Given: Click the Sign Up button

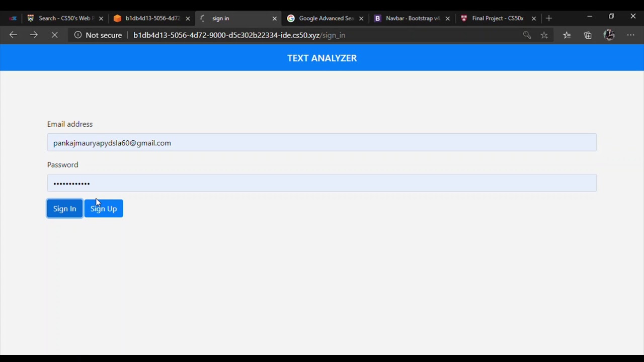Looking at the screenshot, I should [104, 209].
